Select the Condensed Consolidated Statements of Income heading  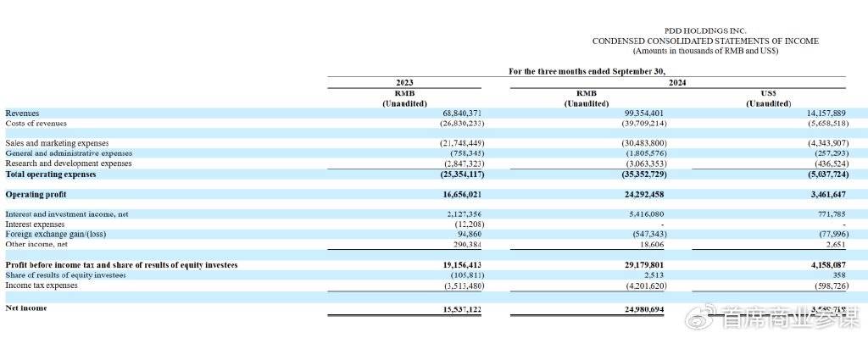point(705,41)
